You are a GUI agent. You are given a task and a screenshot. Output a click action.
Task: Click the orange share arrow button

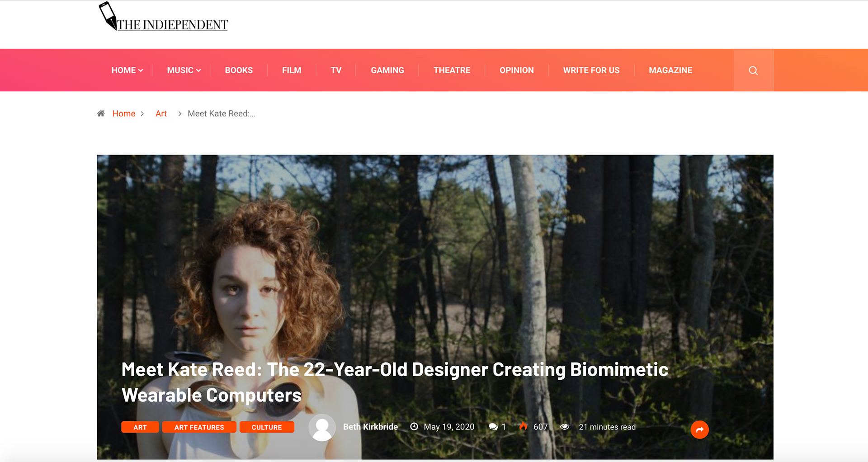click(699, 429)
